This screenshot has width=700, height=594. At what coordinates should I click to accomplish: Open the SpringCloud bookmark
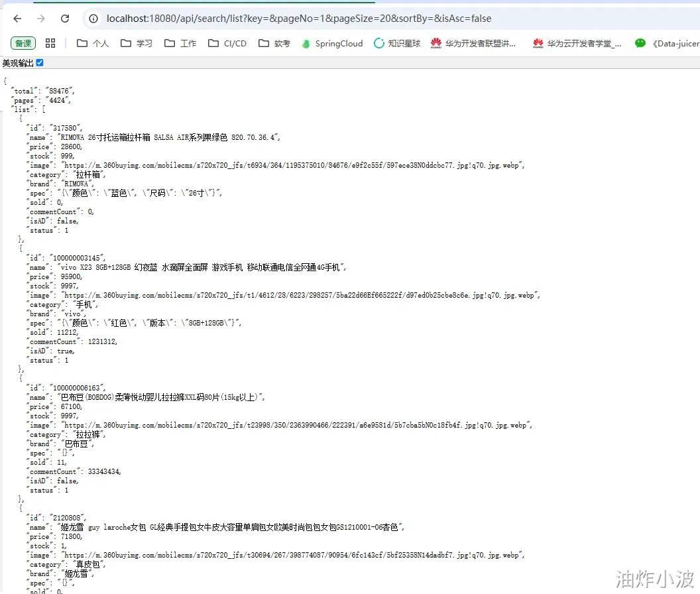332,43
